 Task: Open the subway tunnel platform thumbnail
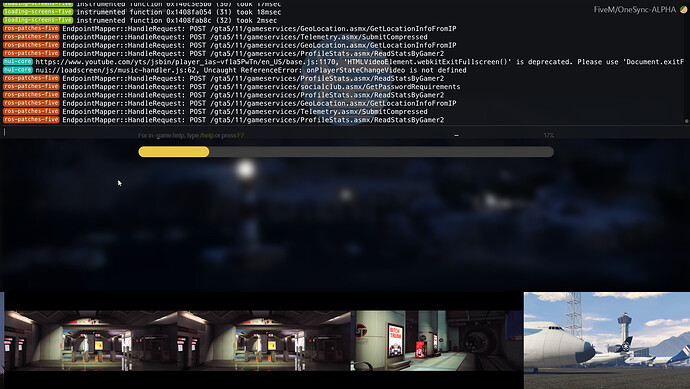(x=437, y=340)
